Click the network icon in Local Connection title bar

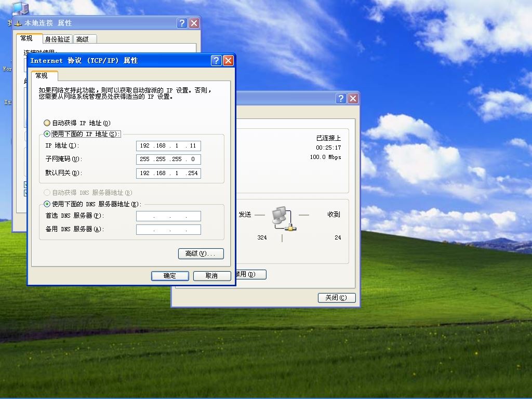tap(18, 23)
